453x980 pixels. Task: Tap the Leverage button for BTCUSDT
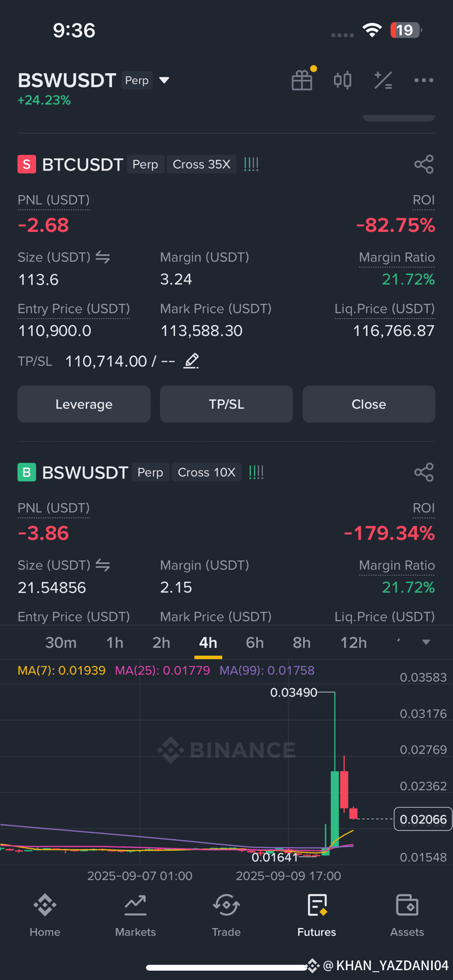tap(84, 404)
